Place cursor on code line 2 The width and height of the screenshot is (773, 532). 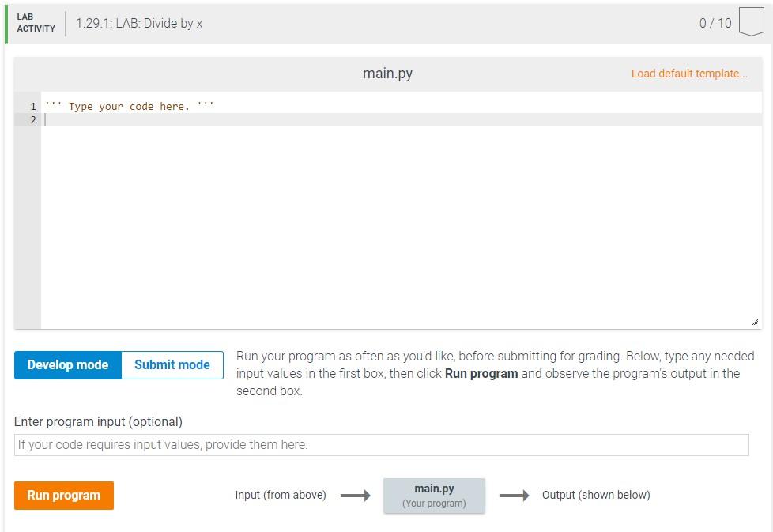coord(402,120)
